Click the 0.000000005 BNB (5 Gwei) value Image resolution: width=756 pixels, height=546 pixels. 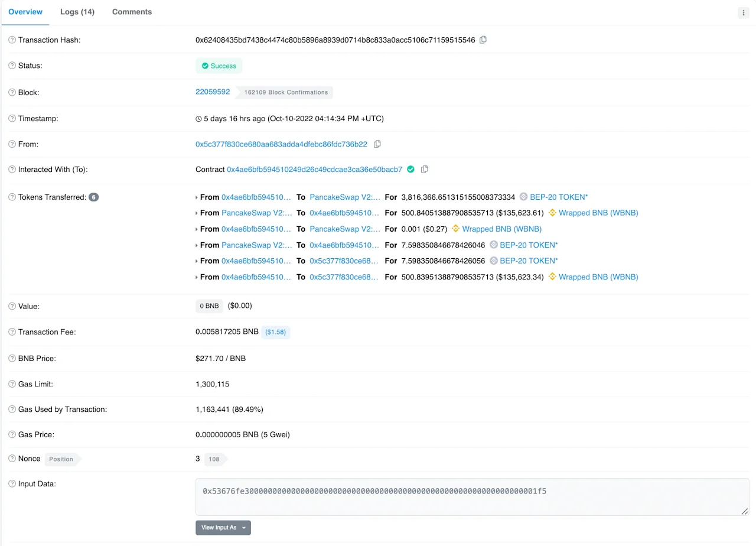coord(243,434)
